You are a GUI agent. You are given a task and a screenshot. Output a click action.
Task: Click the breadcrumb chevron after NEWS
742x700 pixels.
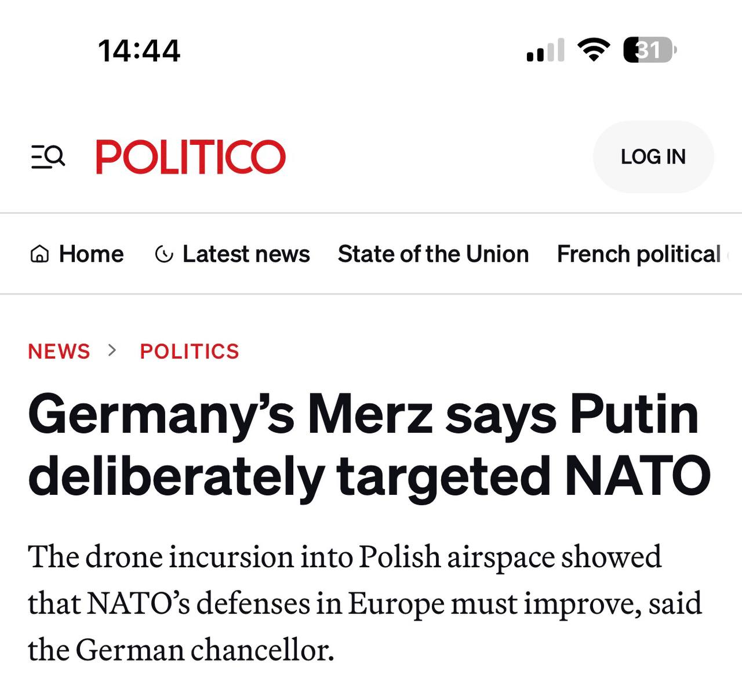coord(112,351)
